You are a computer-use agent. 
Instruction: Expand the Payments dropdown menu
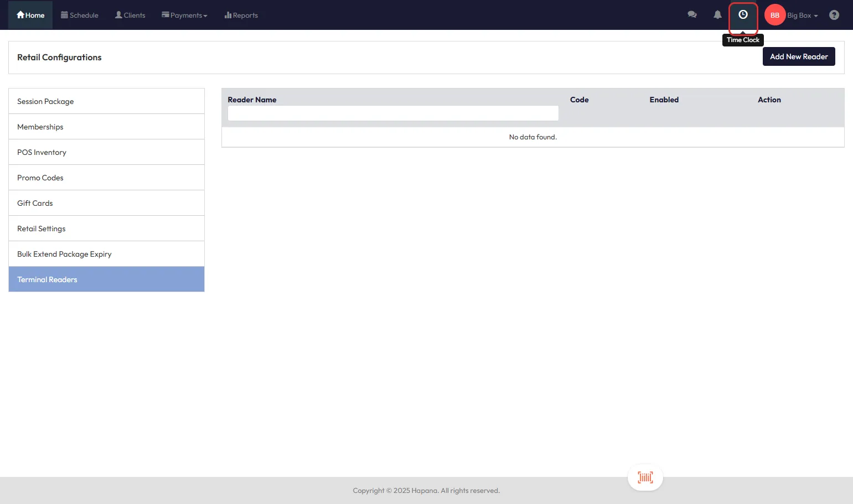point(184,15)
